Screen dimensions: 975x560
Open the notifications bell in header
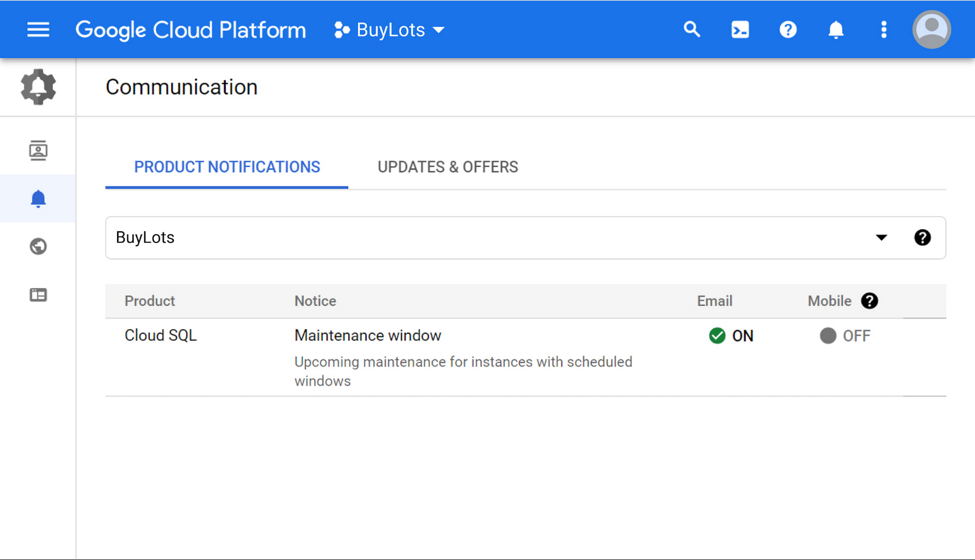pos(836,30)
